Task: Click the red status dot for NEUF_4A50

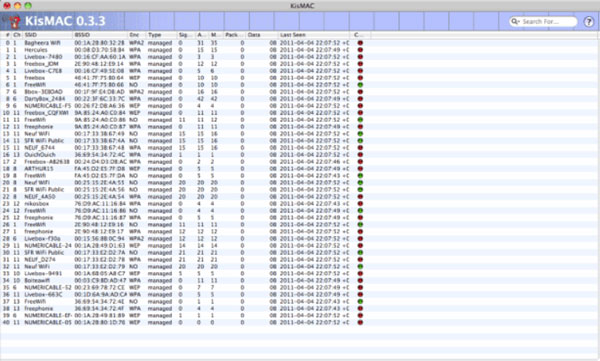Action: tap(360, 196)
